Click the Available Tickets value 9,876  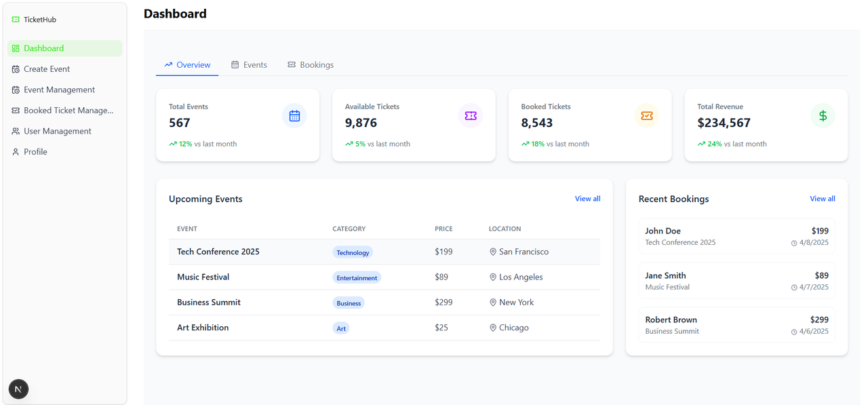point(361,123)
